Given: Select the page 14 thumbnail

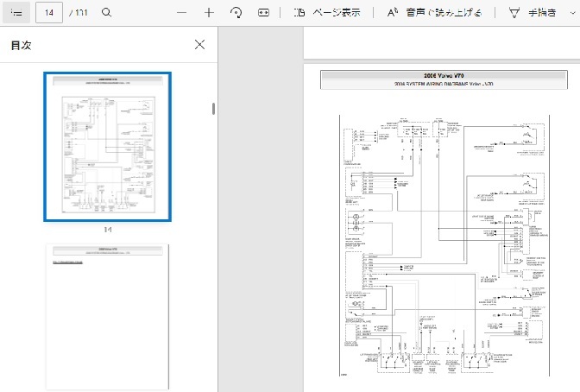Looking at the screenshot, I should tap(107, 147).
